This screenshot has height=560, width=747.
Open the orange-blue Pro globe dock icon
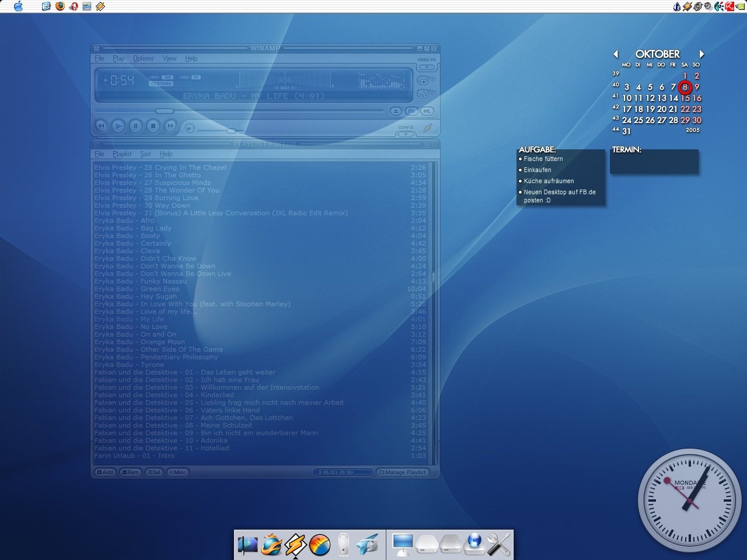click(x=320, y=545)
